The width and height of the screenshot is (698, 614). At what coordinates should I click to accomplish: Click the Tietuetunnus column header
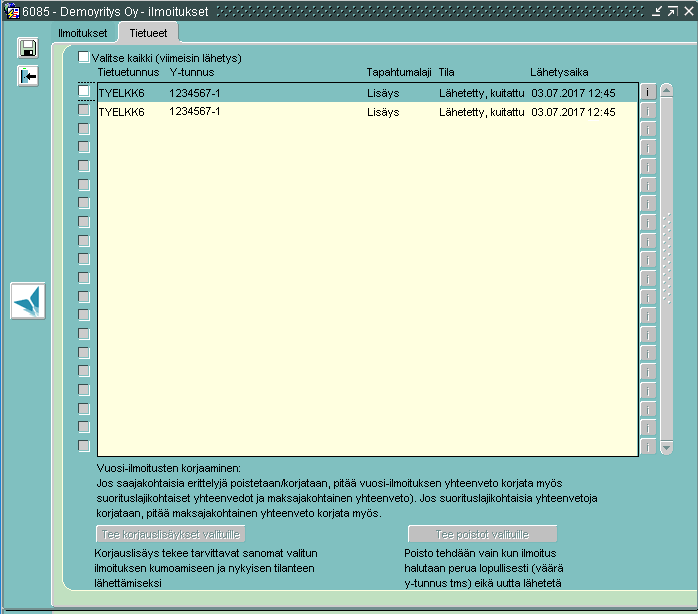(x=128, y=72)
